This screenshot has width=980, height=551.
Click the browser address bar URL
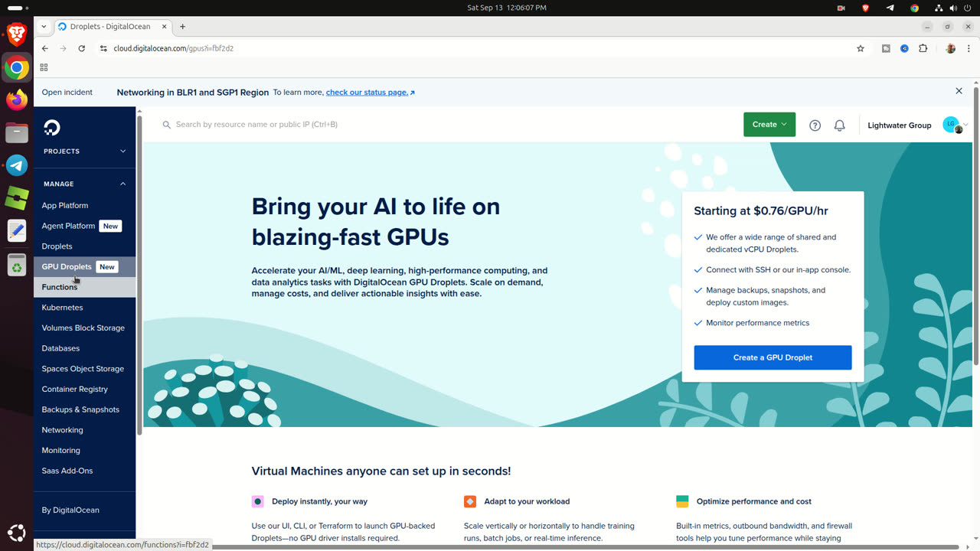click(173, 48)
